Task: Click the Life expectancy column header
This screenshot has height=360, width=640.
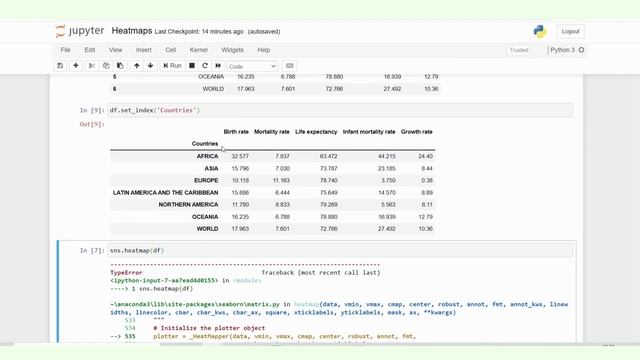Action: (x=316, y=132)
